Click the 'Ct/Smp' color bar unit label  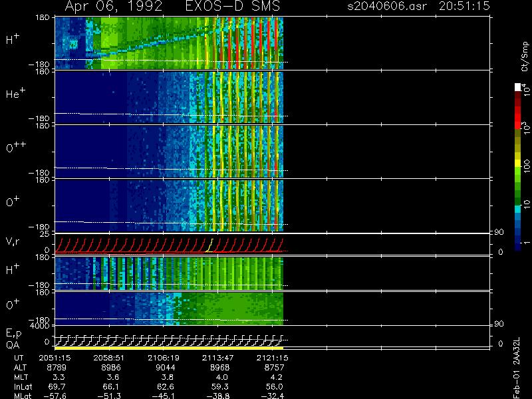coord(525,57)
